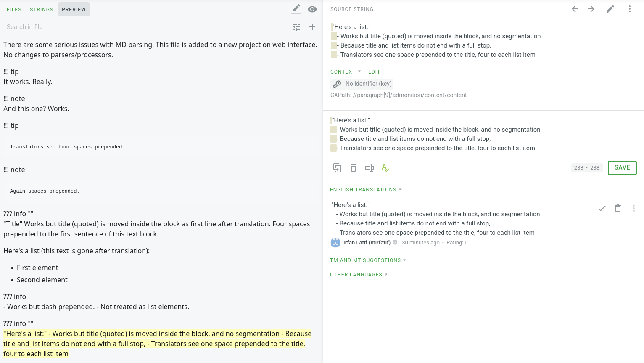This screenshot has width=644, height=363.
Task: Click the copy source icon below translation
Action: click(337, 168)
